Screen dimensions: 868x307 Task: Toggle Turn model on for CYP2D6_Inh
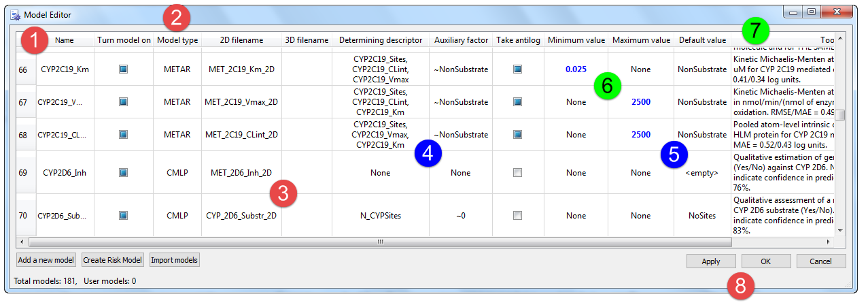tap(123, 172)
